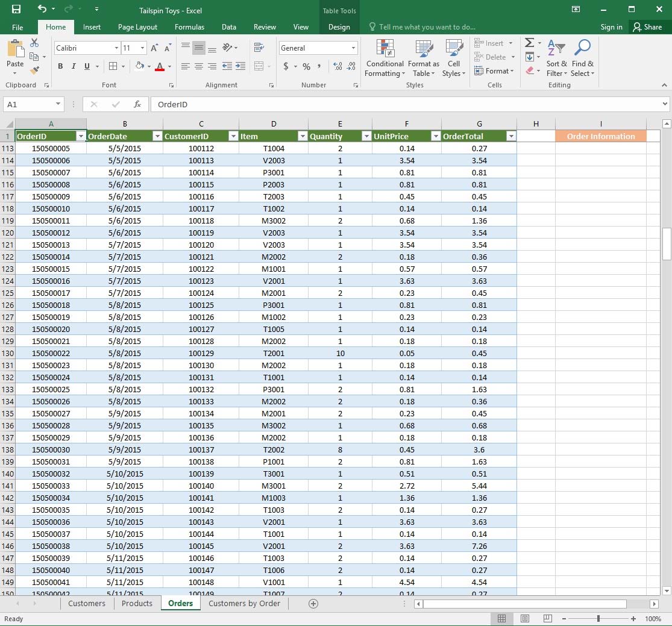
Task: Click the Format Painter brush icon
Action: pos(34,70)
